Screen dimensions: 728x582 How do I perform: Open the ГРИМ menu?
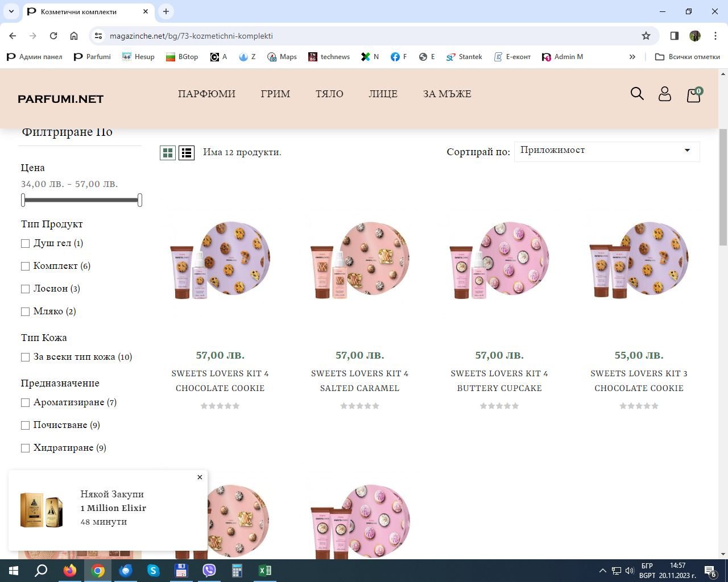(275, 94)
